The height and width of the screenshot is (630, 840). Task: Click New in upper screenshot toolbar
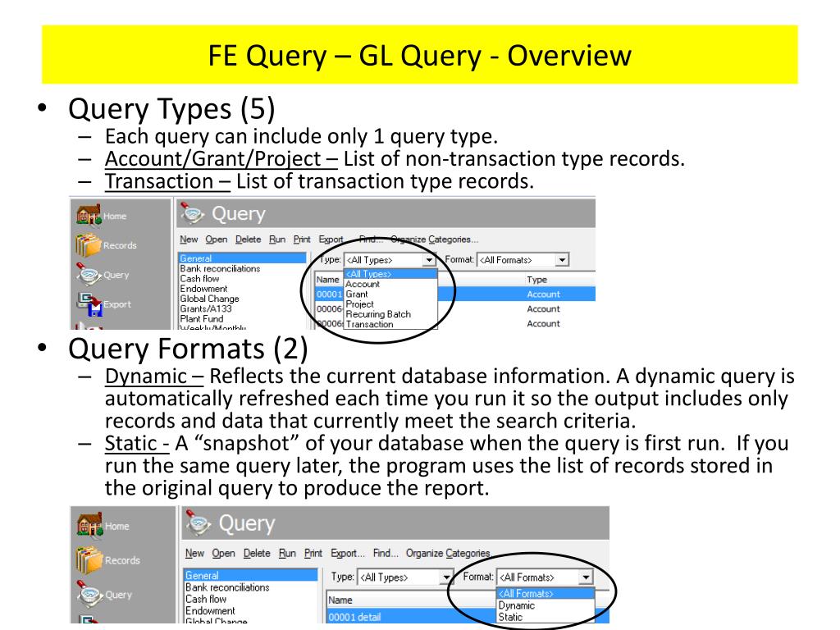click(x=189, y=240)
